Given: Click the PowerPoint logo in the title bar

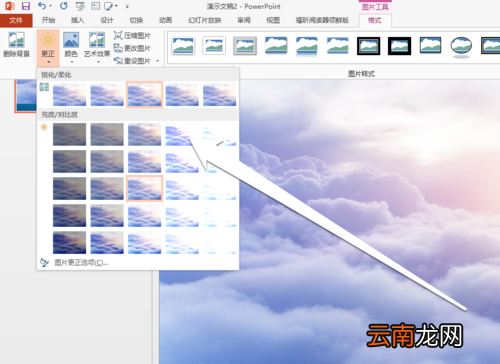Looking at the screenshot, I should [x=10, y=6].
